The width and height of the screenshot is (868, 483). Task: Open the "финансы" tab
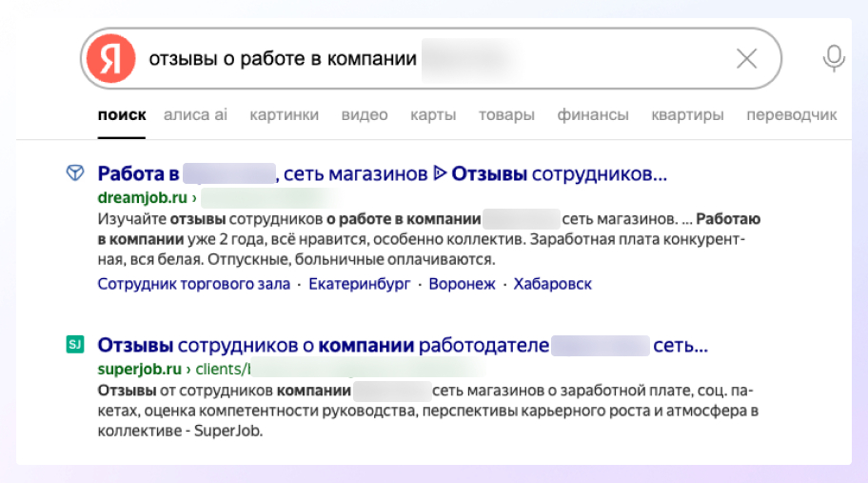pyautogui.click(x=593, y=115)
